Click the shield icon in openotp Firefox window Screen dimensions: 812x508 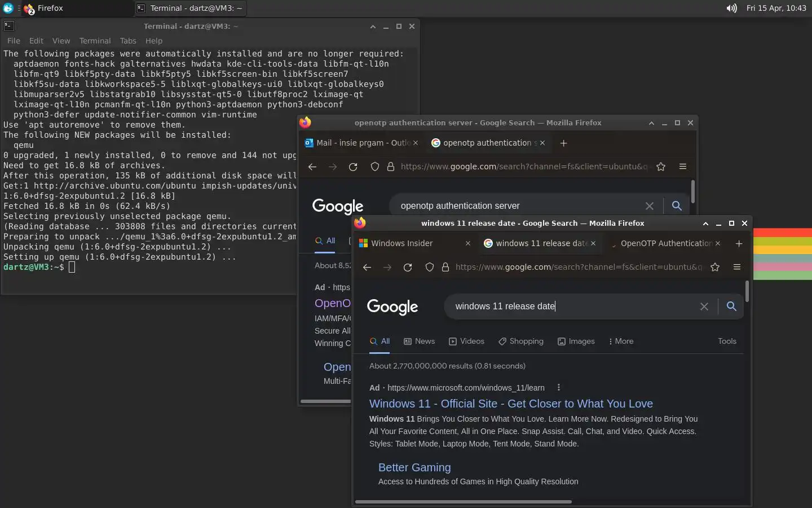click(374, 167)
